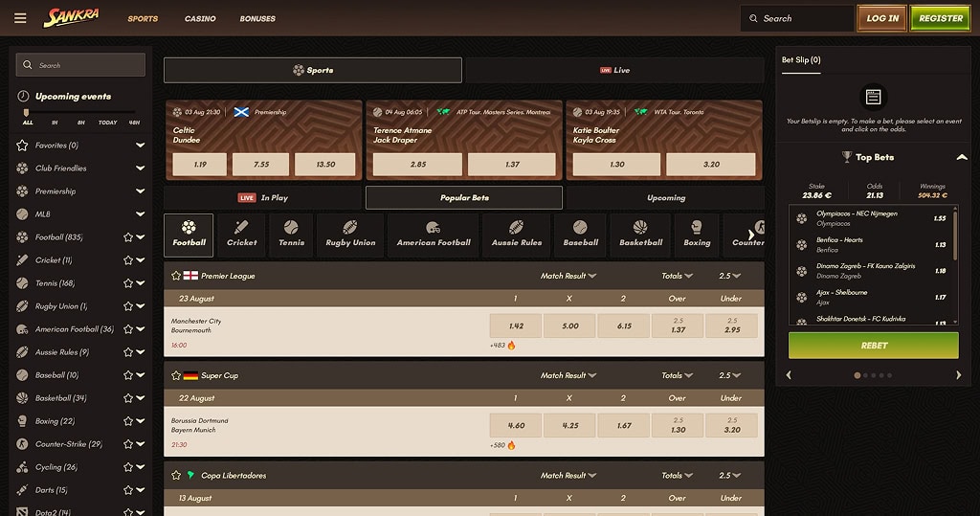
Task: Click the Cycling icon in sidebar
Action: (x=22, y=467)
